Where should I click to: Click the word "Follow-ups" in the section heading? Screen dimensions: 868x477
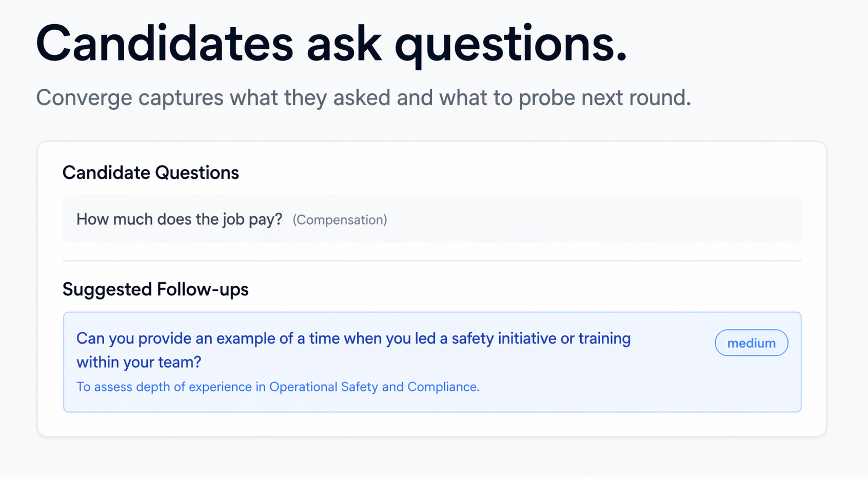click(202, 289)
